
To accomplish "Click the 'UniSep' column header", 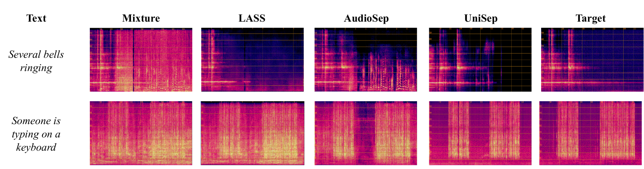I will pos(481,19).
